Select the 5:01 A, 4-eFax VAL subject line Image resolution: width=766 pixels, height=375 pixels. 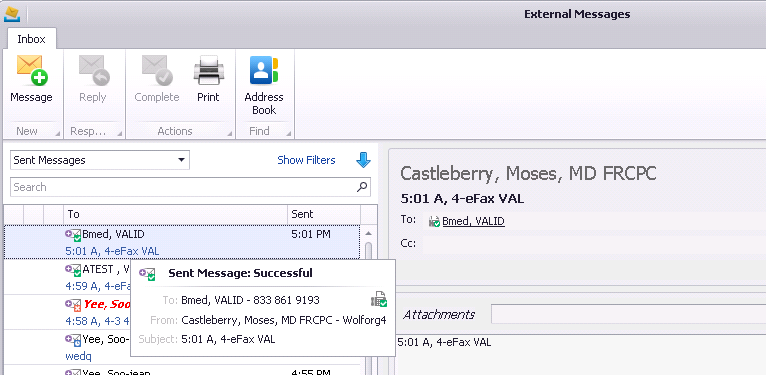click(112, 252)
